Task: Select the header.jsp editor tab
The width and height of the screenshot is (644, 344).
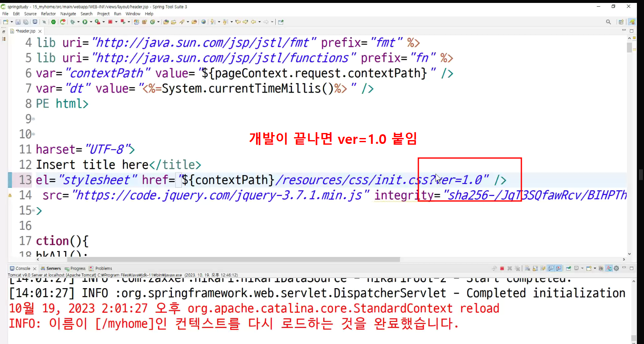Action: (25, 31)
